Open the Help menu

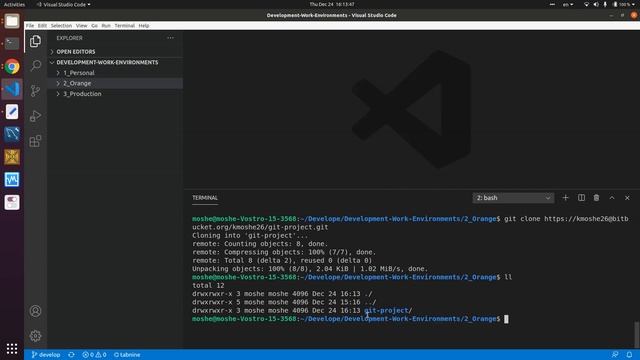(144, 26)
